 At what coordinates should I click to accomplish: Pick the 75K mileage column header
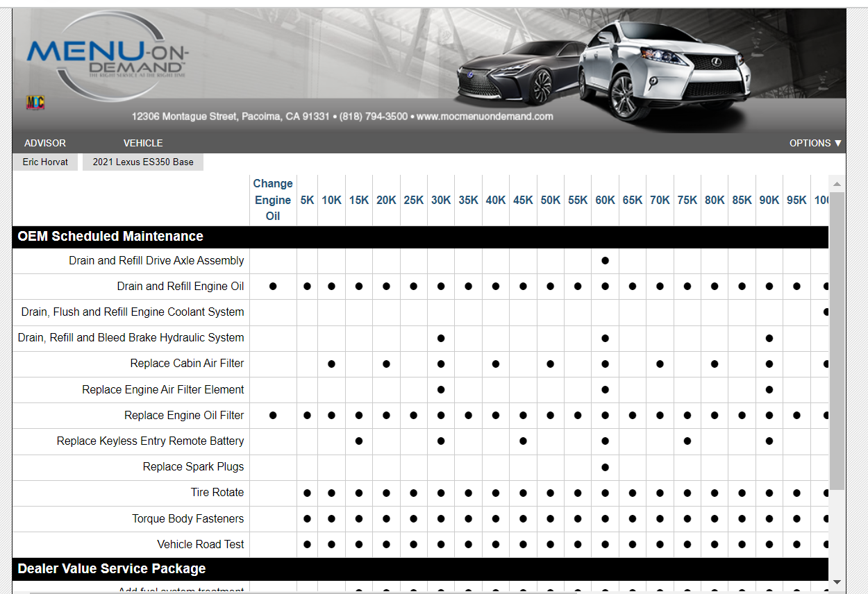pyautogui.click(x=687, y=200)
